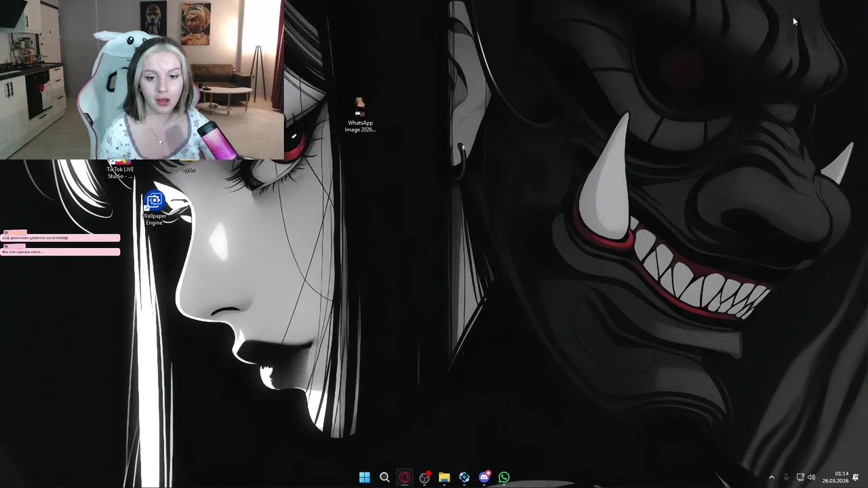Open OBS icon with red badge in taskbar

[425, 477]
